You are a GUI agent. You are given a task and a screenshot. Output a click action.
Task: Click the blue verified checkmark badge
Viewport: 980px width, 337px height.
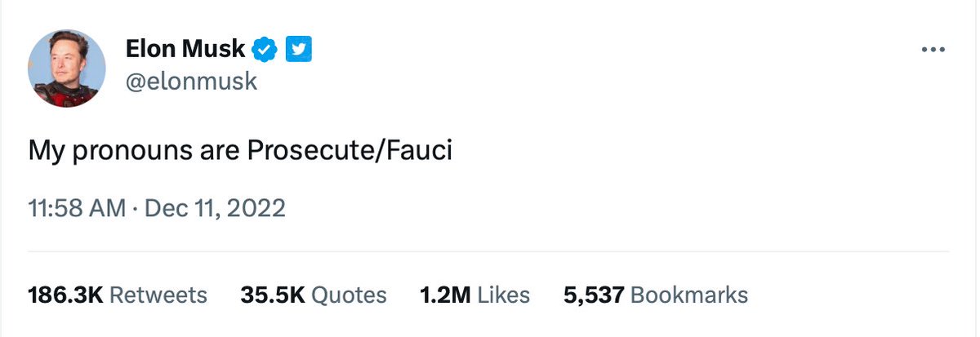point(264,50)
